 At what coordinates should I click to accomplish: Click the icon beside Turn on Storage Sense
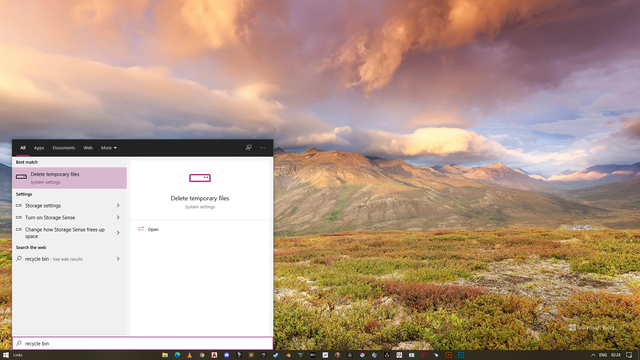click(19, 218)
